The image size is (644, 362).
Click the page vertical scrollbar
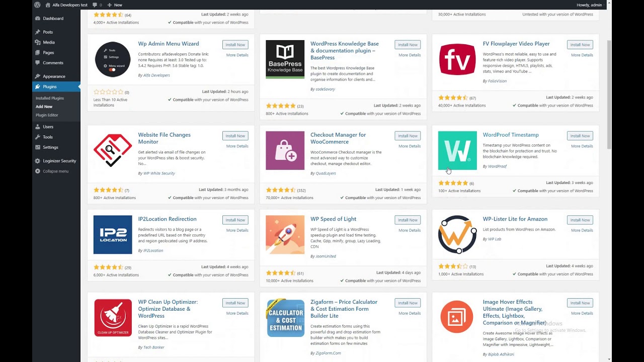click(x=610, y=96)
